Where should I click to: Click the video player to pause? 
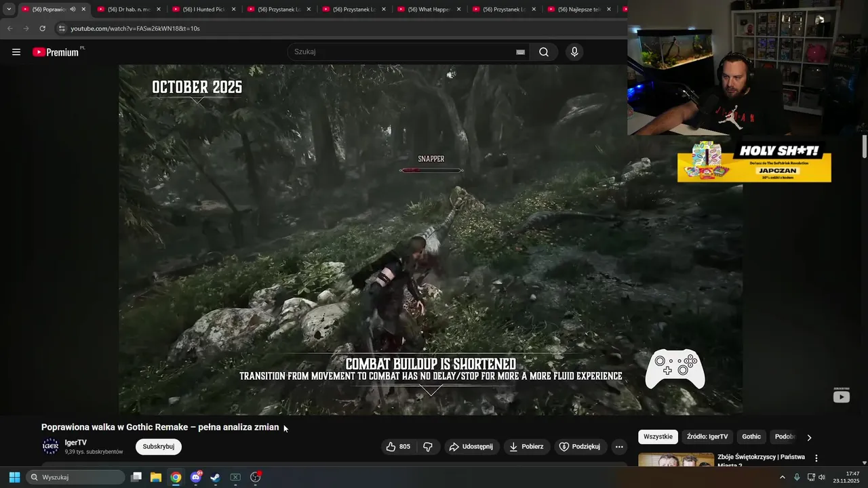[x=431, y=239]
